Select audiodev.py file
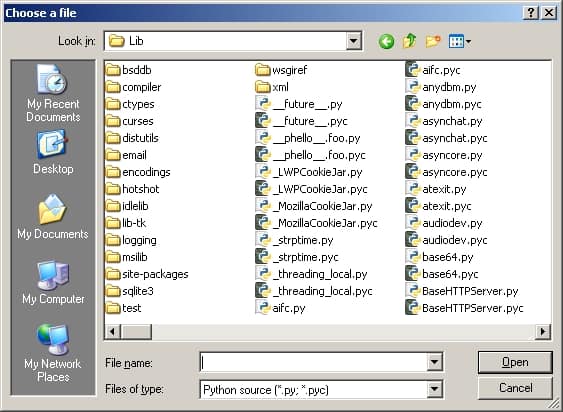The width and height of the screenshot is (563, 412). tap(444, 223)
